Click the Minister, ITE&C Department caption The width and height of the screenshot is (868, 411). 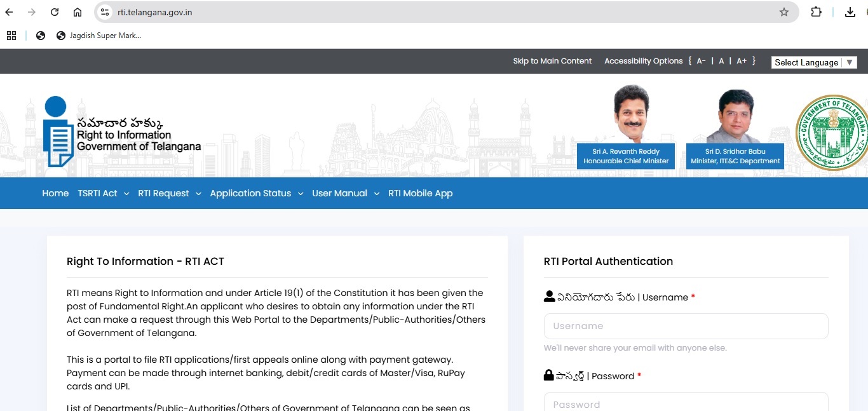pyautogui.click(x=735, y=161)
